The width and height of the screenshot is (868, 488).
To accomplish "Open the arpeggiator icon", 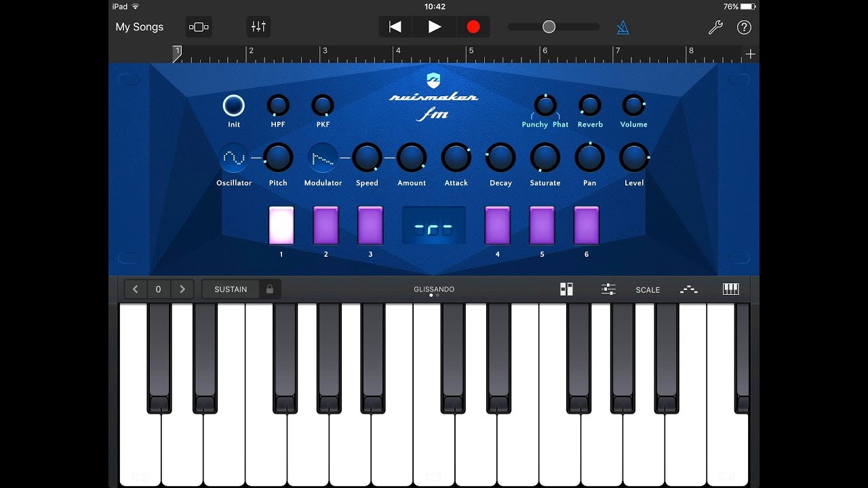I will click(689, 289).
